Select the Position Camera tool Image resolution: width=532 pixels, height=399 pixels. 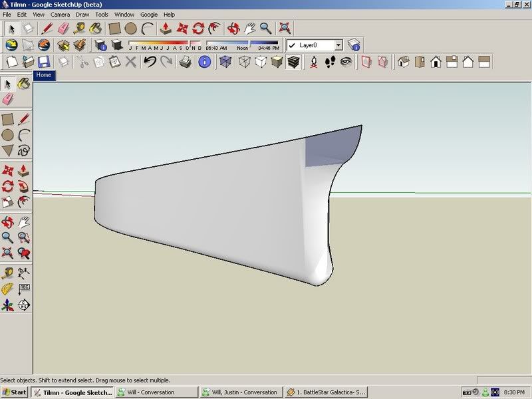point(314,62)
